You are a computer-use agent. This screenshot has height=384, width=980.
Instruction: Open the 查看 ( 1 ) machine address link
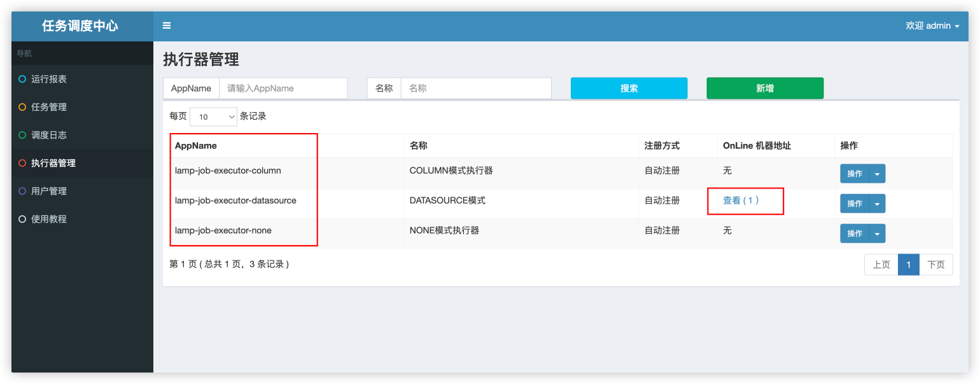pyautogui.click(x=741, y=200)
